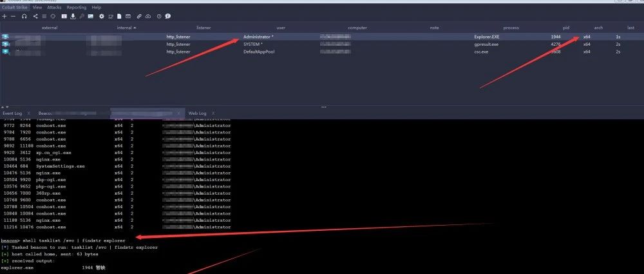644x274 pixels.
Task: Click the gpresult.exe process cell
Action: tap(486, 44)
